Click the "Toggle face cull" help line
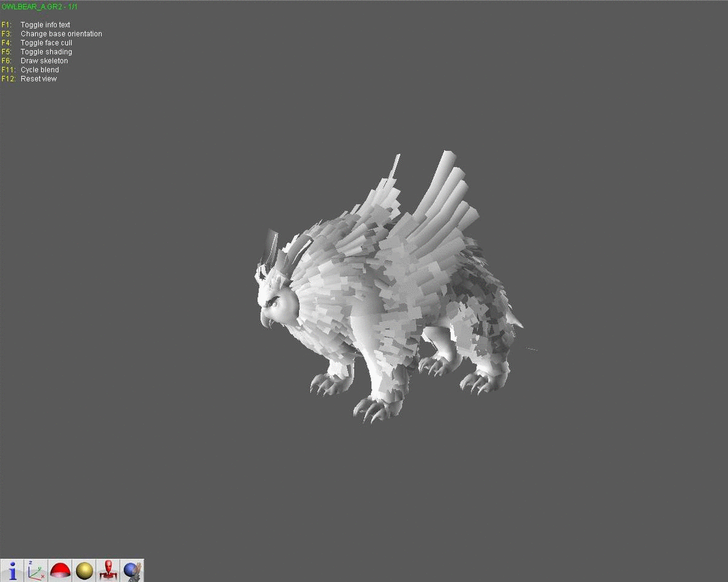Image resolution: width=728 pixels, height=582 pixels. pos(37,43)
